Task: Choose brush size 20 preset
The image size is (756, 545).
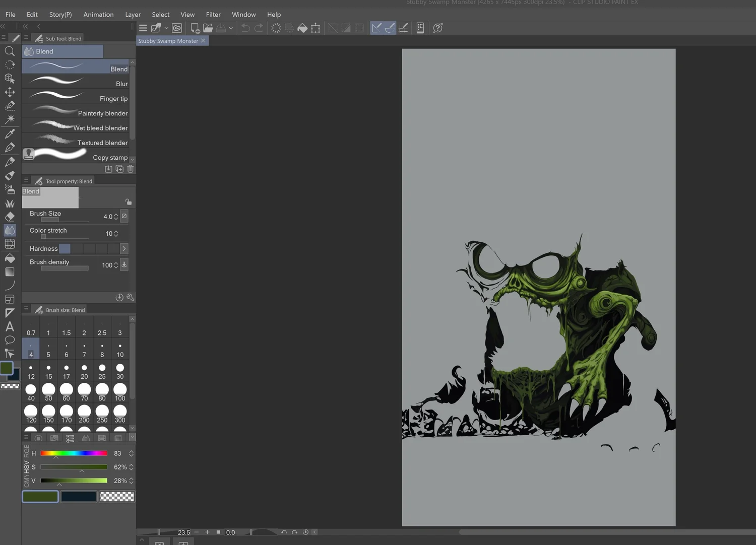Action: [84, 372]
